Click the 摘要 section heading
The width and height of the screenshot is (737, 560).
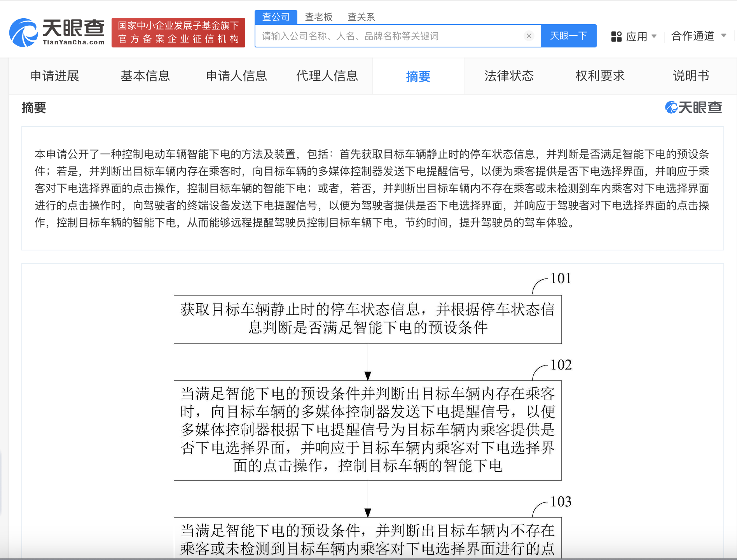(x=34, y=108)
